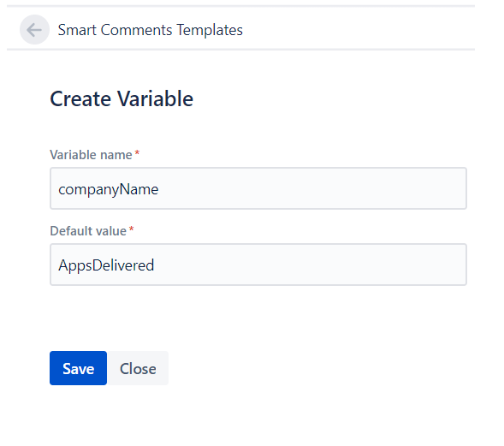Click the Default value label
The height and width of the screenshot is (446, 504).
coord(88,231)
